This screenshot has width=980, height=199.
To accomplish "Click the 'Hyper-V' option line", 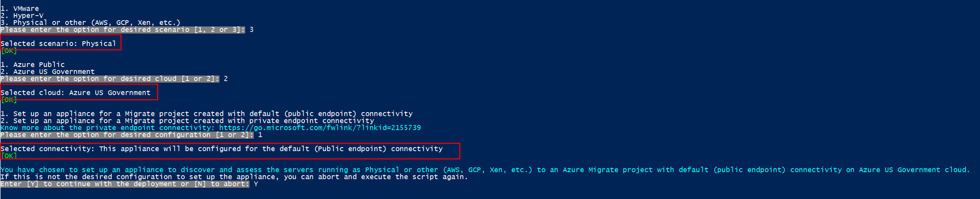I will 22,16.
